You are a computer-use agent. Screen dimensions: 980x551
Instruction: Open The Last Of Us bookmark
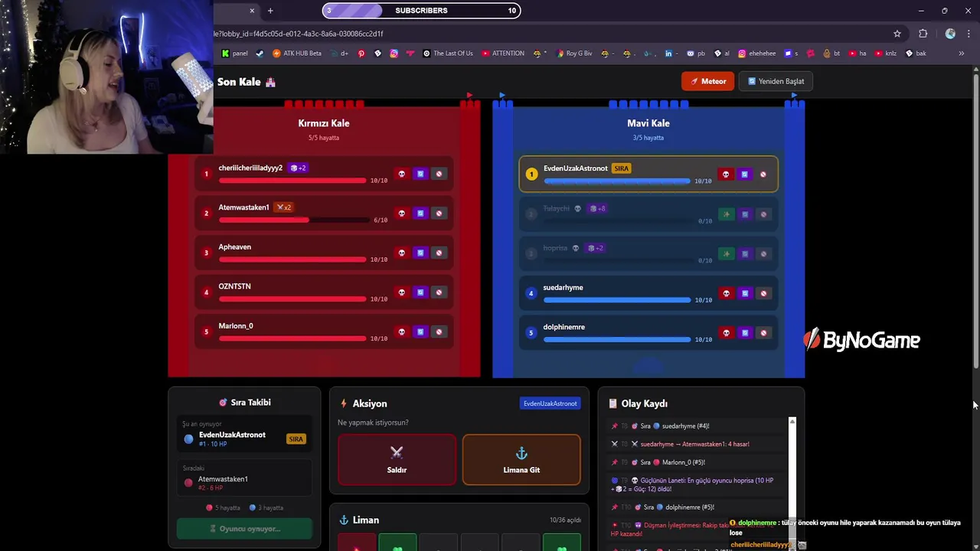pyautogui.click(x=448, y=54)
